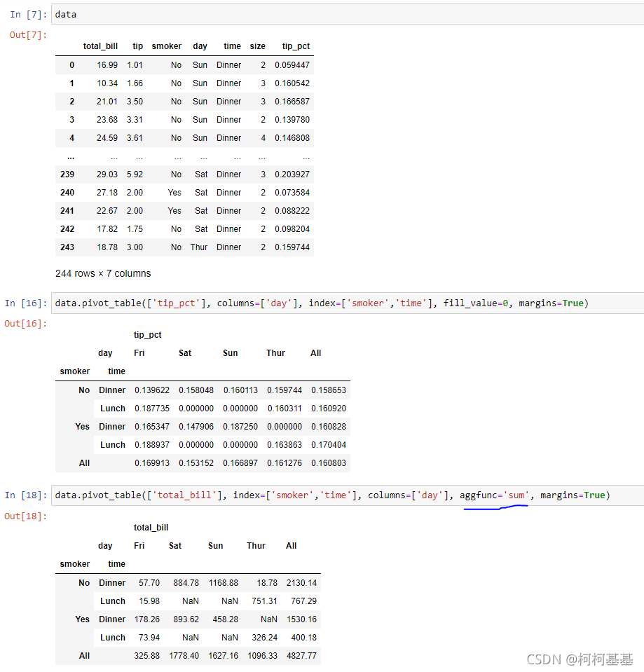Click the 'All' row label in Out[16]
Image resolution: width=644 pixels, height=672 pixels.
[84, 463]
